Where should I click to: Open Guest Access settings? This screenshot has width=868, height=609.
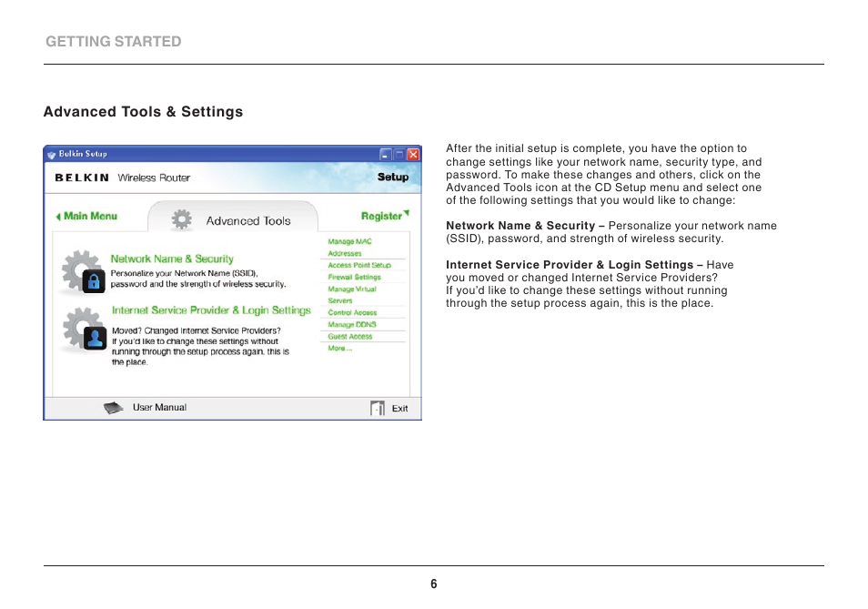[x=350, y=336]
